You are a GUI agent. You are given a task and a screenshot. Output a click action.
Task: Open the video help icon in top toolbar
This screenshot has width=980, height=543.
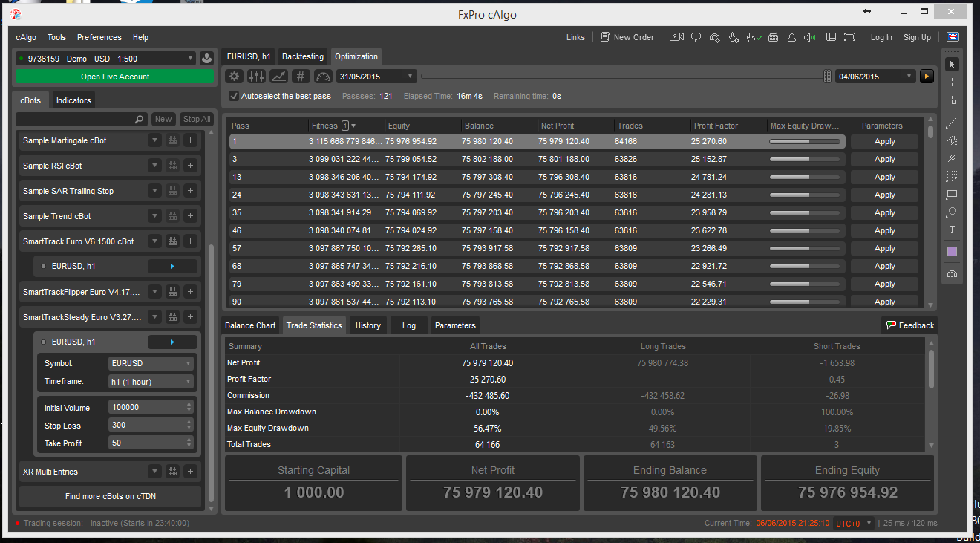676,37
